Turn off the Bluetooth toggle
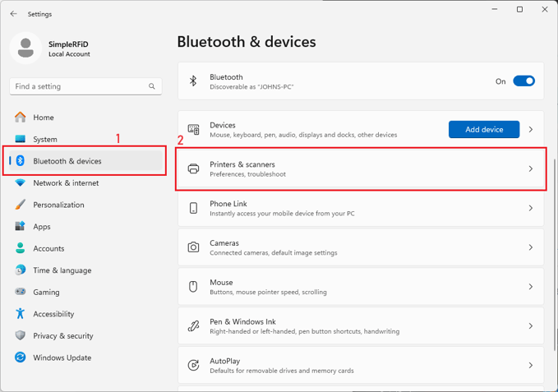558x392 pixels. pos(523,81)
